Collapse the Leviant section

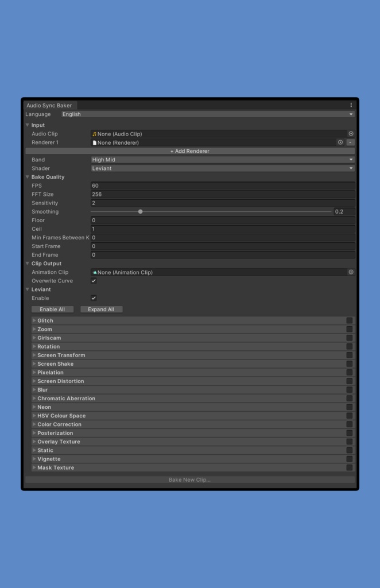pyautogui.click(x=28, y=289)
